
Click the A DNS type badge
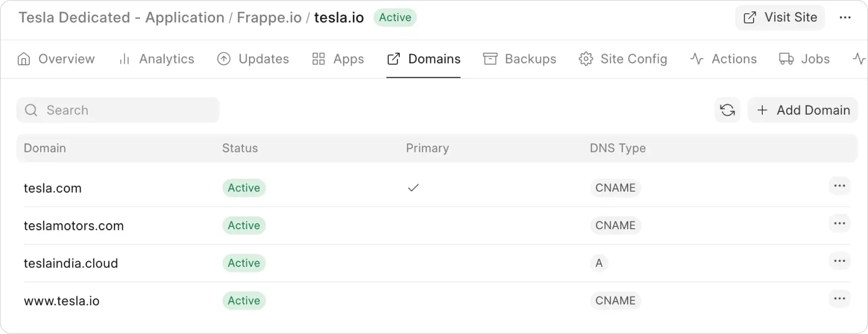599,263
